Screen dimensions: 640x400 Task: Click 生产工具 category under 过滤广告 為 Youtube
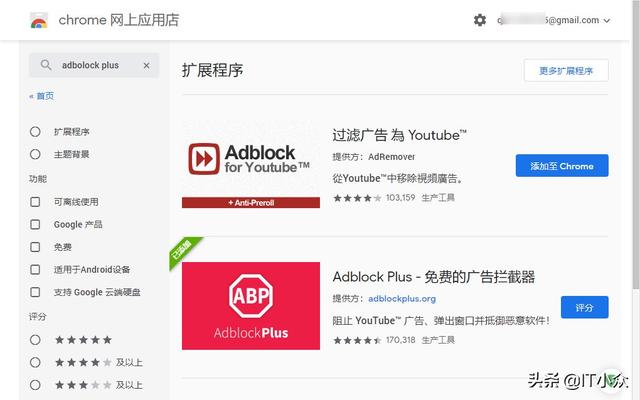pyautogui.click(x=438, y=198)
